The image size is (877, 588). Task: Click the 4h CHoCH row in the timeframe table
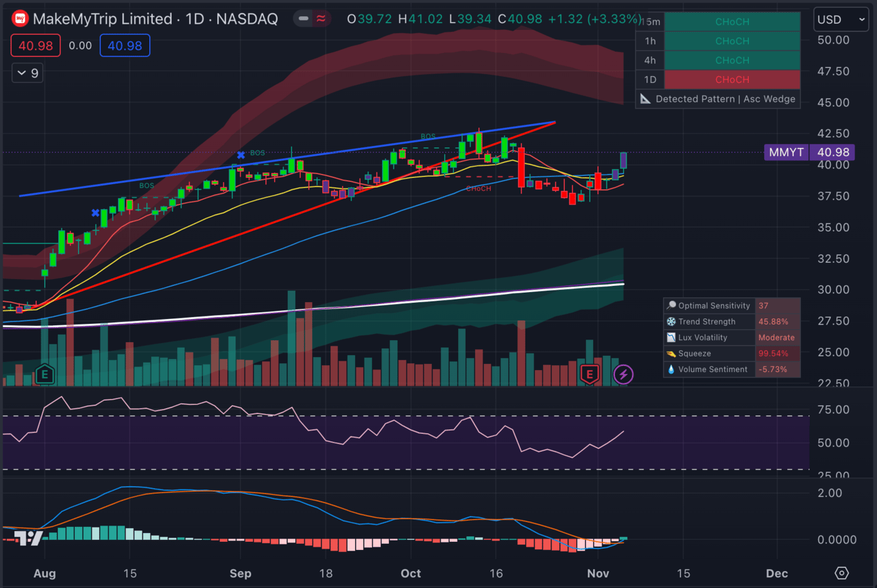[x=718, y=60]
